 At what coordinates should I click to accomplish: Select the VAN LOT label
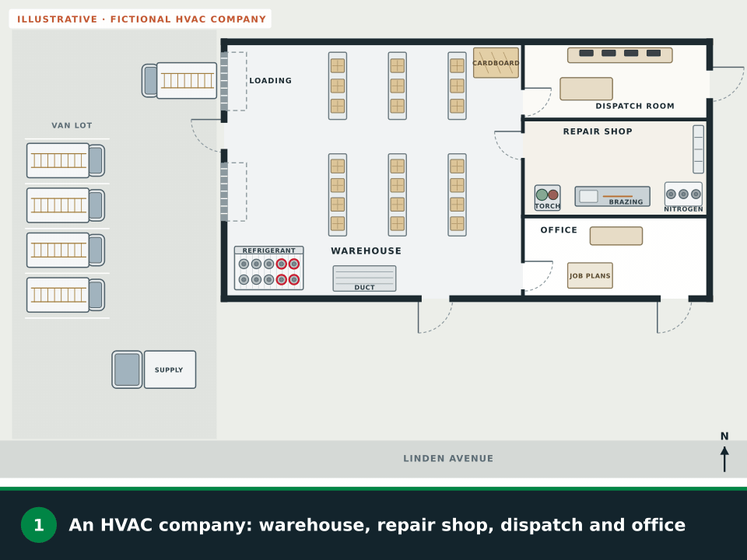[72, 125]
